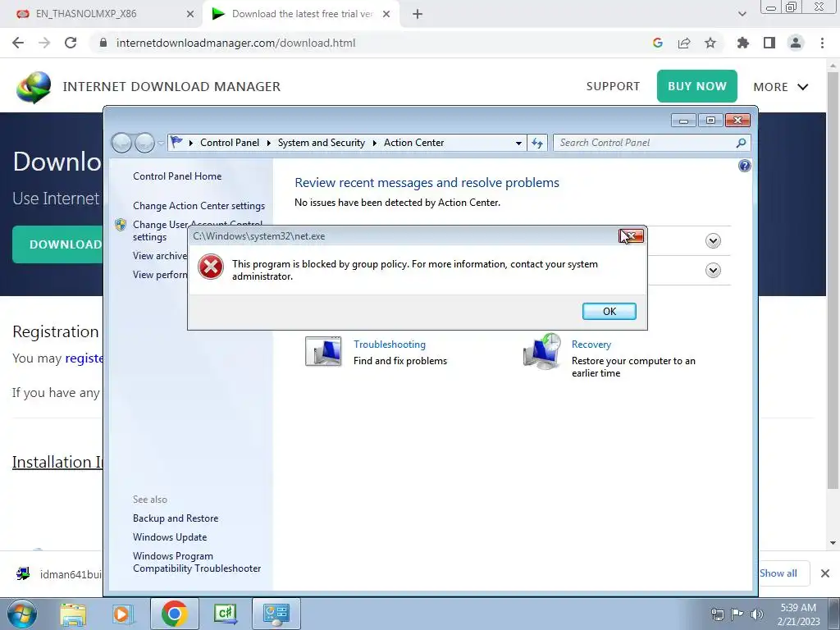Screen dimensions: 840x630
Task: Click the Troubleshooting monitor icon
Action: pyautogui.click(x=323, y=351)
